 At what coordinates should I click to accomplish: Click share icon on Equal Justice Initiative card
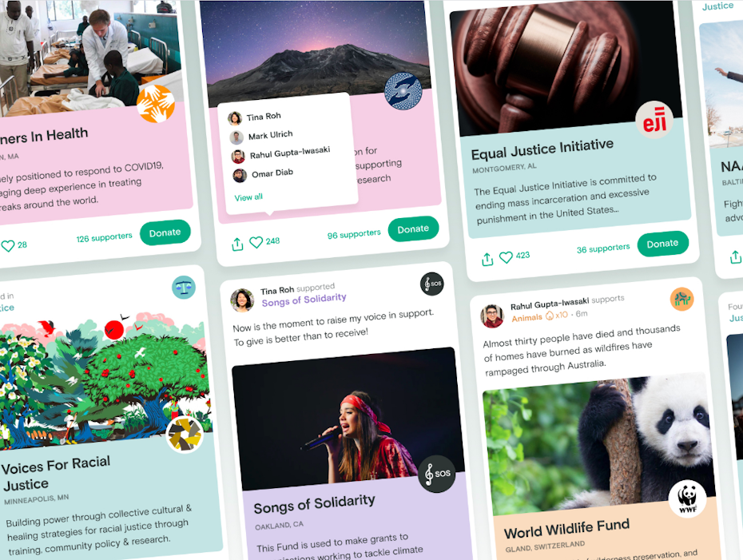click(x=487, y=259)
